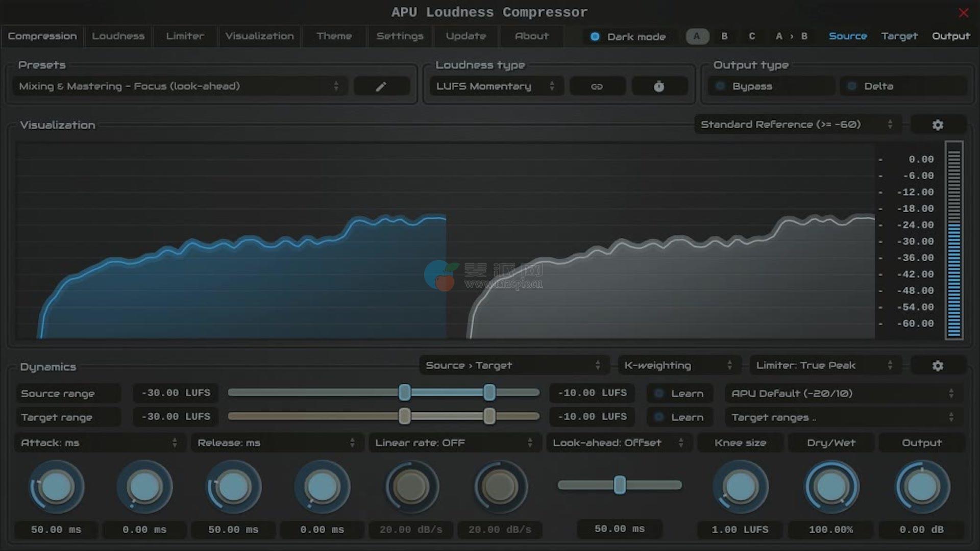Enable Learn for Target range

pyautogui.click(x=680, y=417)
